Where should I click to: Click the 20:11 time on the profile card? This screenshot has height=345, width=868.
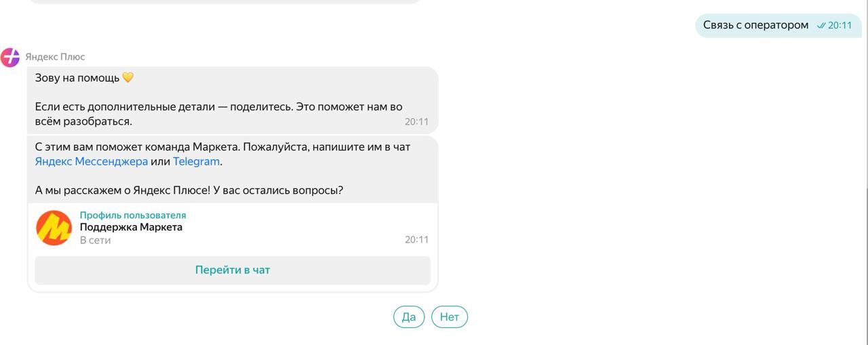click(x=416, y=239)
